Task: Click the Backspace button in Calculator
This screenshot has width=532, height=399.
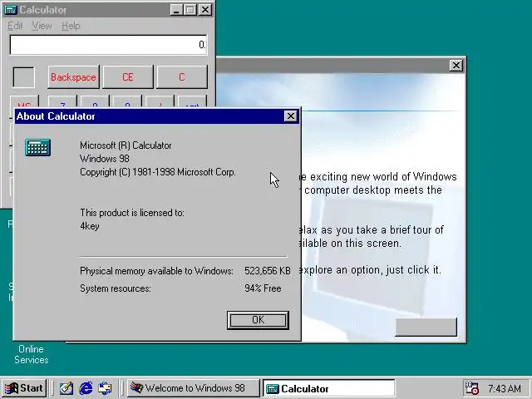Action: (73, 77)
